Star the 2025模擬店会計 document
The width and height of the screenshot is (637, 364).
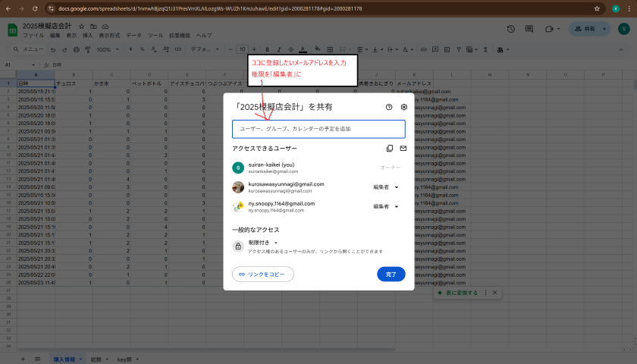[x=81, y=27]
